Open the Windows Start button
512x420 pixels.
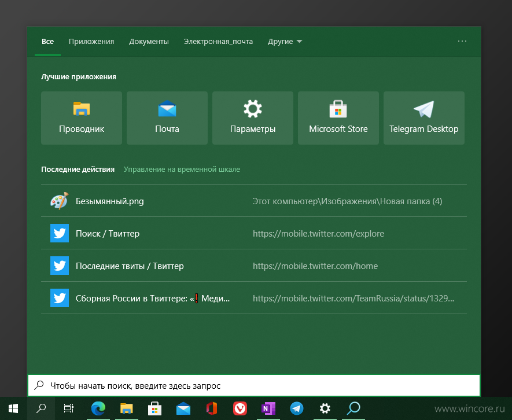13,408
